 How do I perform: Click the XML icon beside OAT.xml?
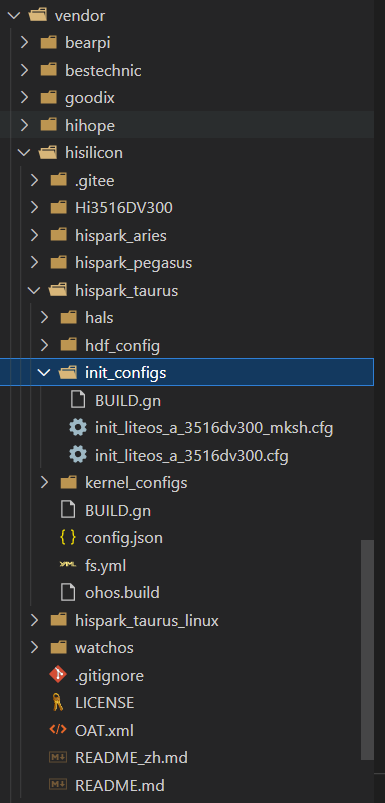click(58, 730)
